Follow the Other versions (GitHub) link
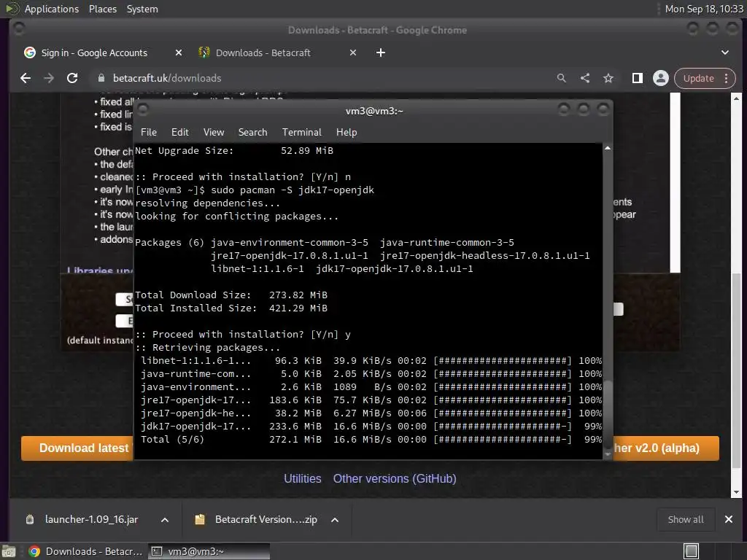Image resolution: width=747 pixels, height=560 pixels. 395,478
